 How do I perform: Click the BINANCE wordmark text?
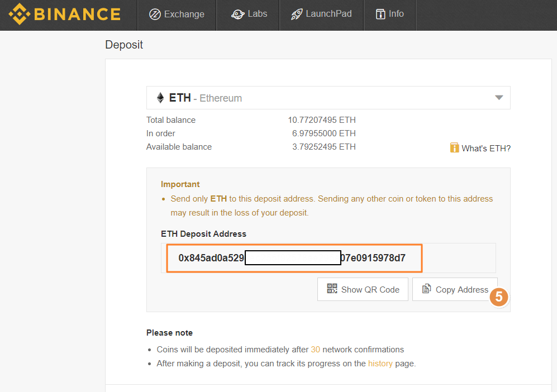(78, 15)
